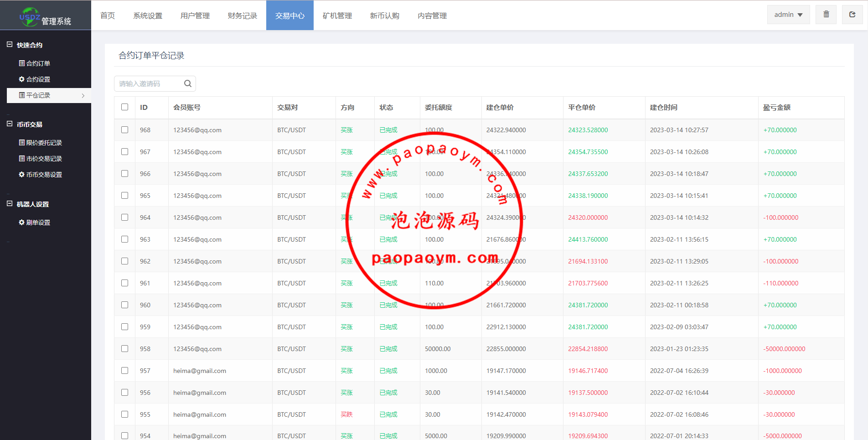Click the USDZ logo in the header
Viewport: 868px width, 440px height.
click(30, 17)
